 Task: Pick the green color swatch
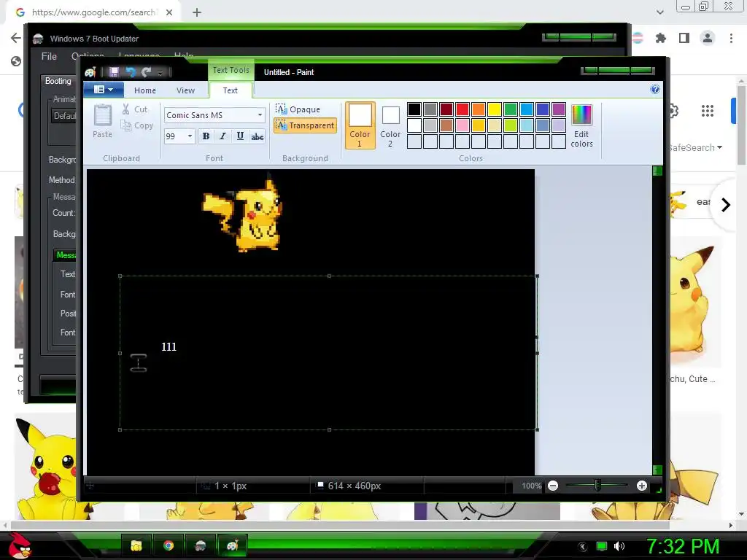510,109
